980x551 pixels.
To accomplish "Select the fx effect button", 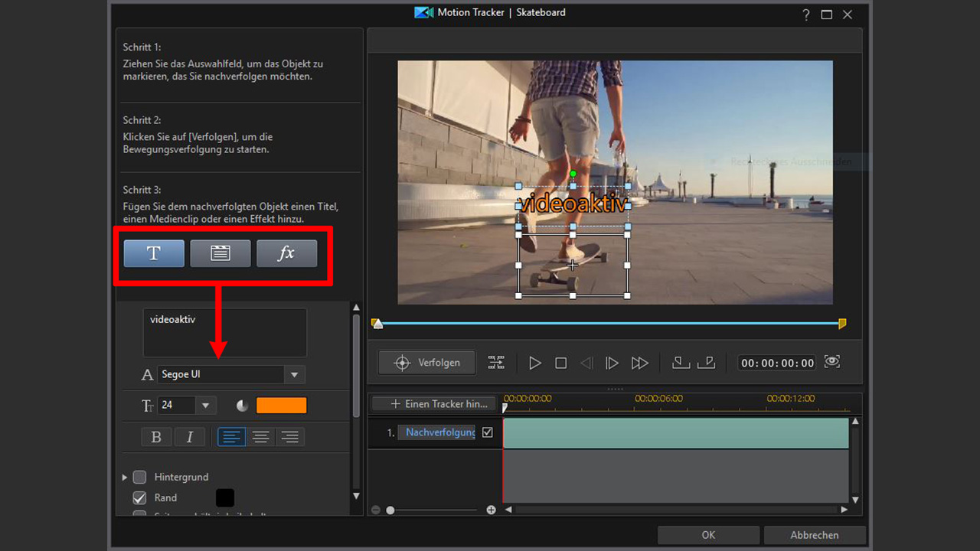I will click(286, 253).
